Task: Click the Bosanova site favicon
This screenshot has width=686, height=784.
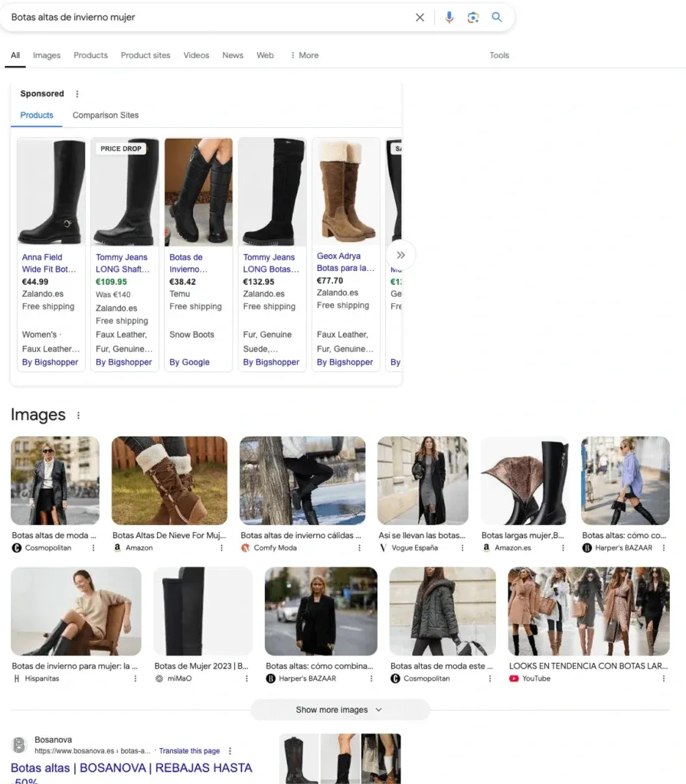Action: (19, 745)
